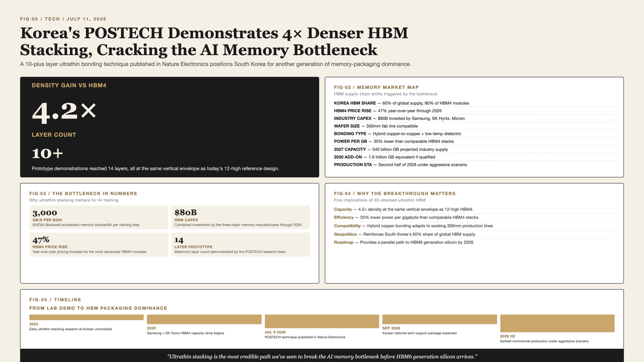This screenshot has height=362, width=644.
Task: Select the large 4.2× figure
Action: (64, 111)
